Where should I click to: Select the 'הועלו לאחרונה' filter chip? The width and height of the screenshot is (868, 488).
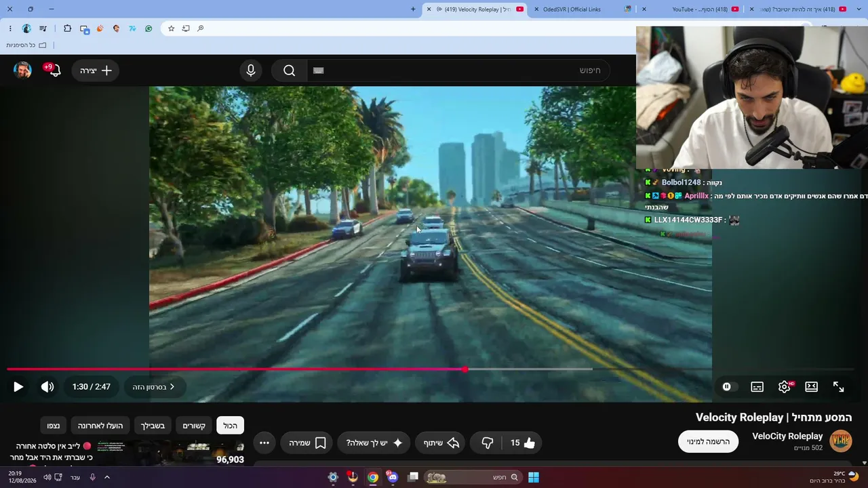pos(100,426)
